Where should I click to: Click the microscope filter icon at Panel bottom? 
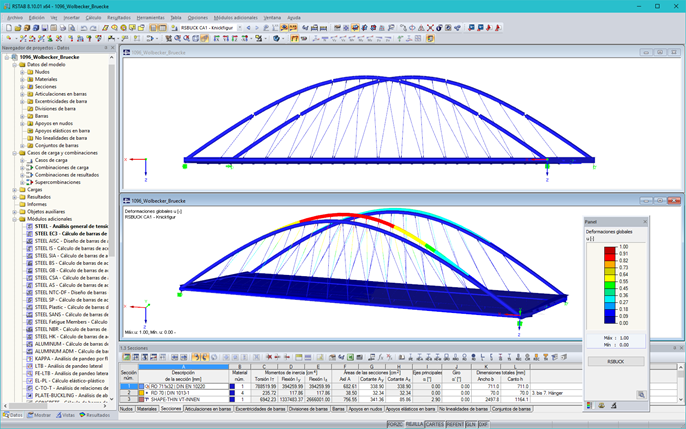coord(613,405)
